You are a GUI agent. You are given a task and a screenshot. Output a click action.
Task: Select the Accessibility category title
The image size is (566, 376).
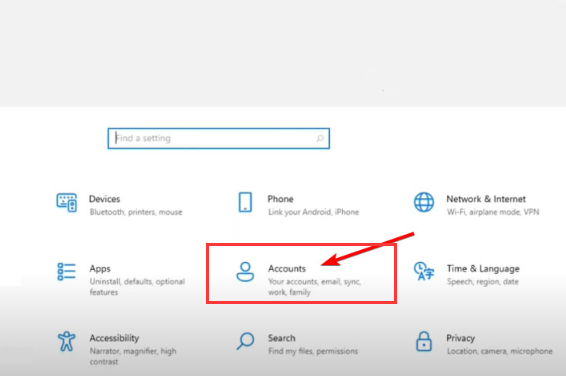click(114, 338)
